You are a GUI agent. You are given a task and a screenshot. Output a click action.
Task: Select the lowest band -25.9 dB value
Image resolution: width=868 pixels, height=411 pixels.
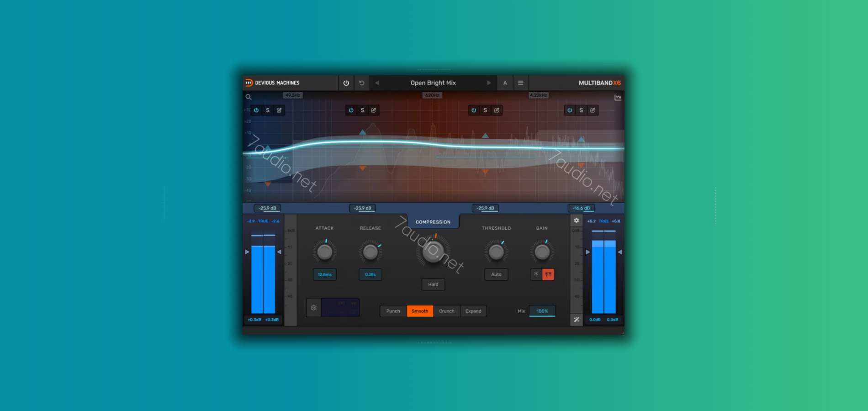[x=267, y=208]
